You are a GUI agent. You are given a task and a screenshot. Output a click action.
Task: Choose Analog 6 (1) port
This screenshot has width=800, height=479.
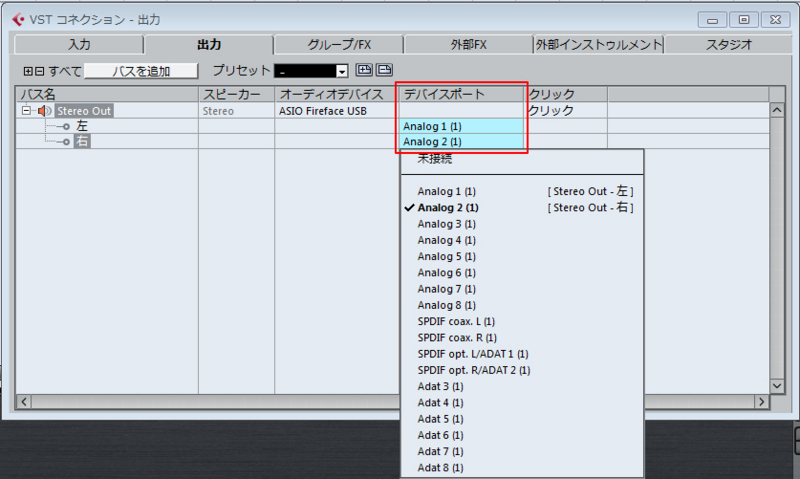click(522, 273)
